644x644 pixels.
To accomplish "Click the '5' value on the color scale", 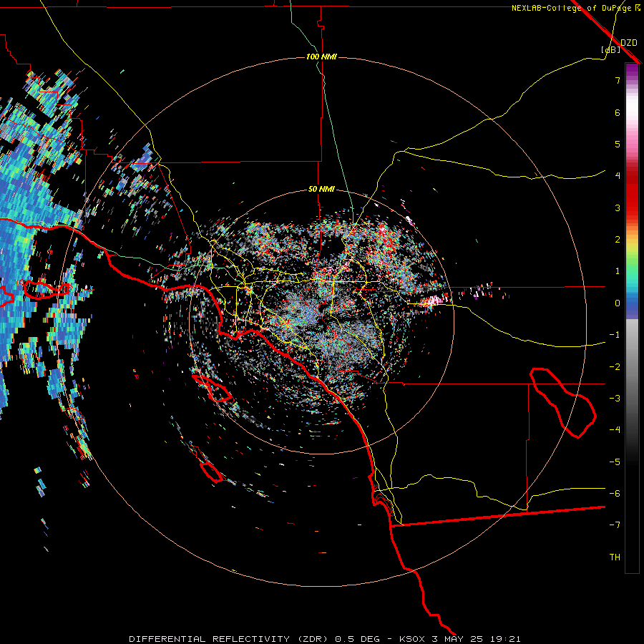I will 618,144.
